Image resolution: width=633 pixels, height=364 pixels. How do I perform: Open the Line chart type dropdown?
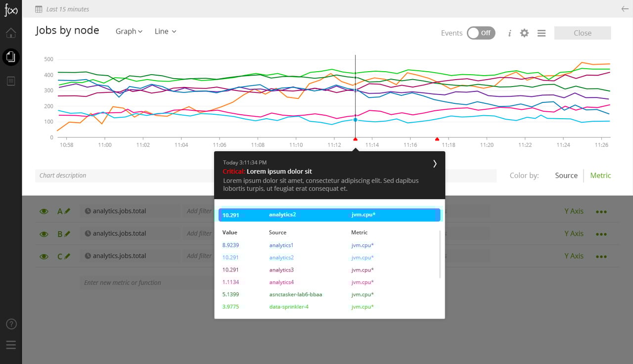coord(165,31)
